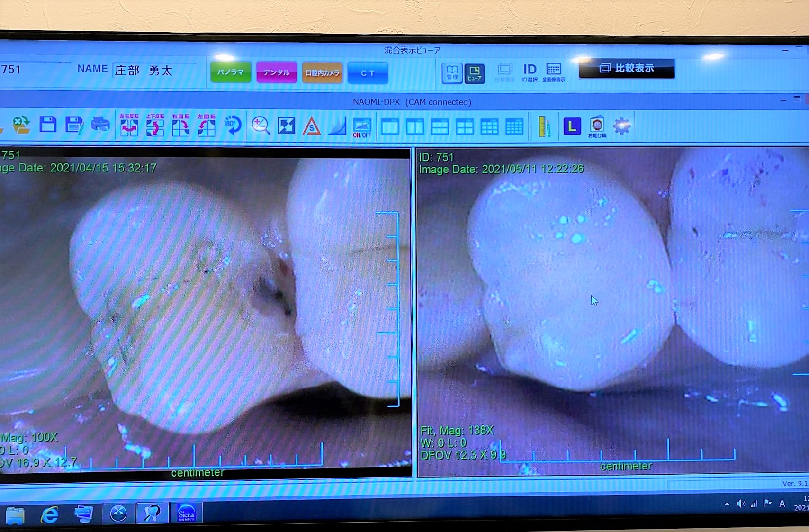Click the volume speaker tray icon

[740, 504]
